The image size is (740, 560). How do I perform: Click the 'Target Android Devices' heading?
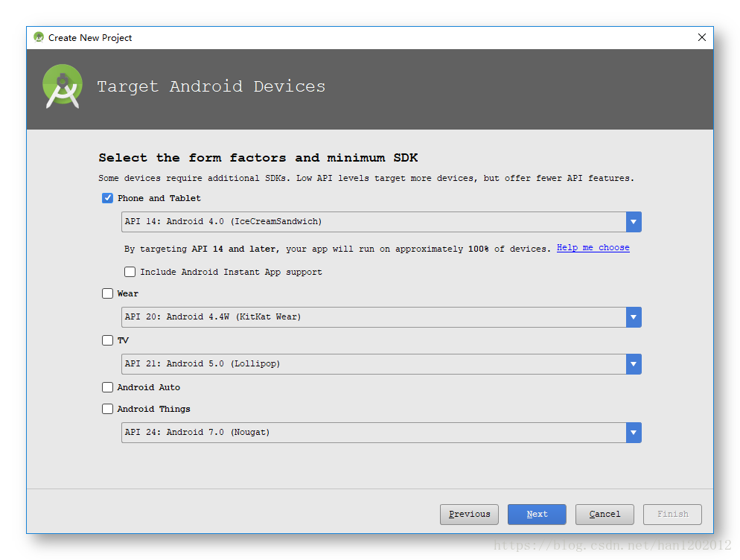(x=211, y=86)
